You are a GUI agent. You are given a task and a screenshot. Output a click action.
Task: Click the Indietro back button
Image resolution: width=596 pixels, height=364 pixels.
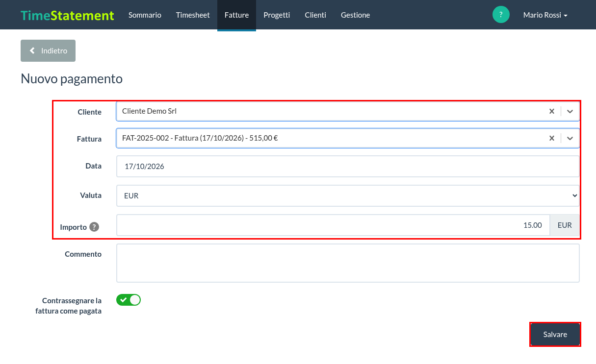coord(48,50)
